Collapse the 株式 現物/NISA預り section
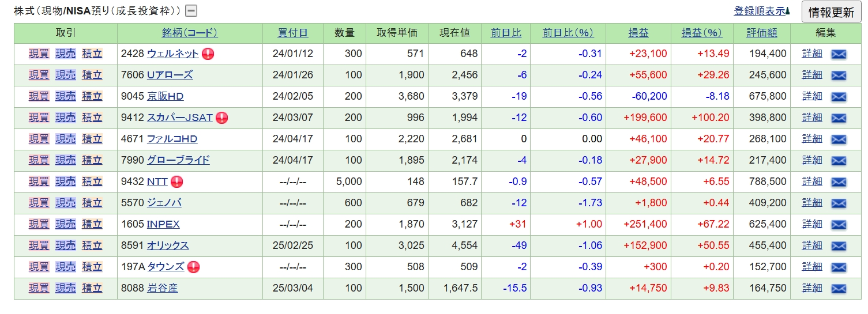Screen dimensions: 868x314 pyautogui.click(x=191, y=11)
